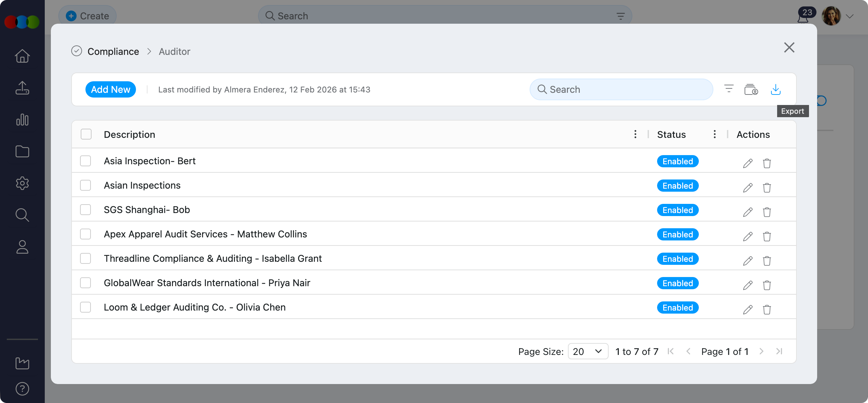Click pencil icon for Loom & Ledger Auditing
The image size is (868, 403).
coord(748,310)
